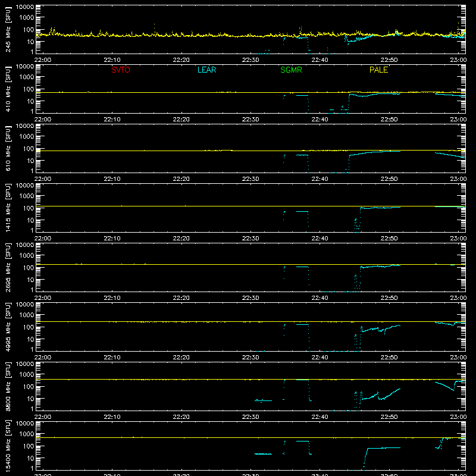Select the 1415 MHz [SFU] axis title
Image resolution: width=476 pixels, height=476 pixels.
[x=8, y=208]
